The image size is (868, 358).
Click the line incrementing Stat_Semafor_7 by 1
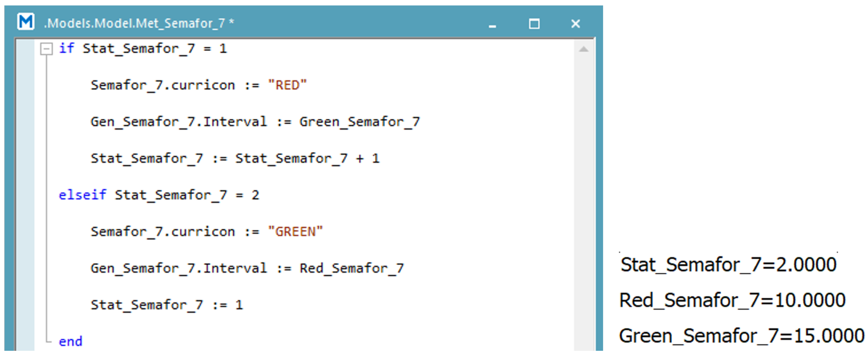point(235,158)
